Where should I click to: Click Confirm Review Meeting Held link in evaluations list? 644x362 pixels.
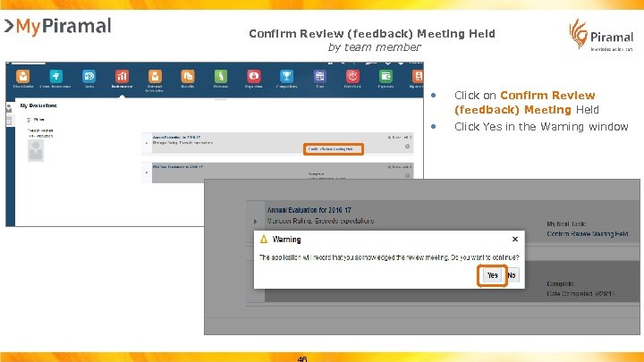point(333,149)
